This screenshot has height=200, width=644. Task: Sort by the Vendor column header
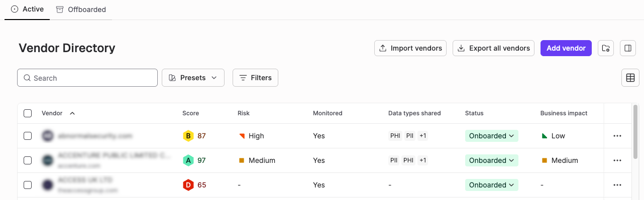coord(52,113)
